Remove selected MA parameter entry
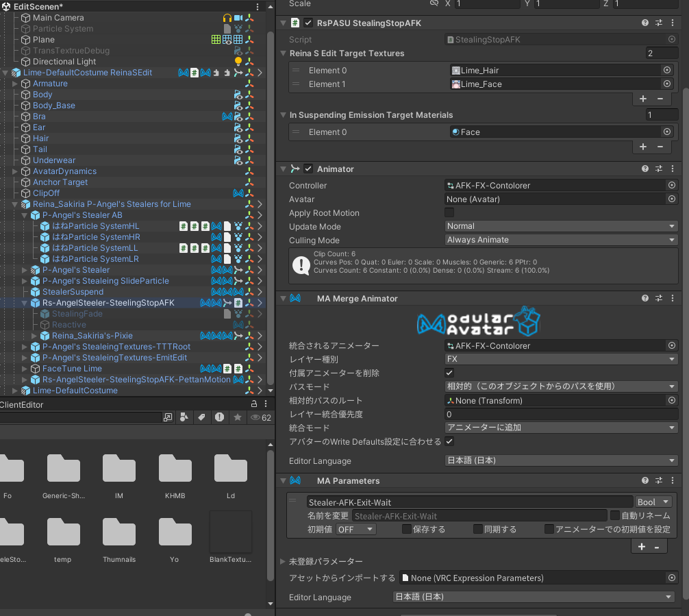The height and width of the screenshot is (616, 689). [657, 547]
